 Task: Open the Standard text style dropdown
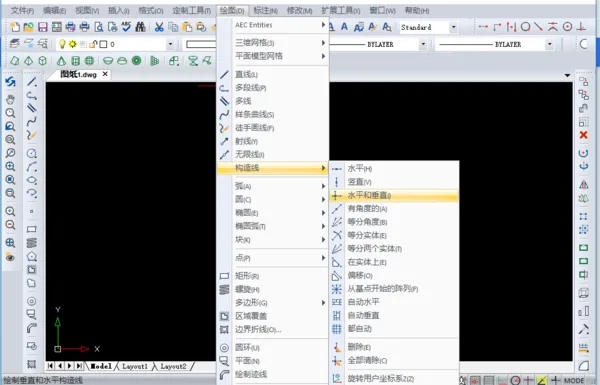tap(453, 27)
